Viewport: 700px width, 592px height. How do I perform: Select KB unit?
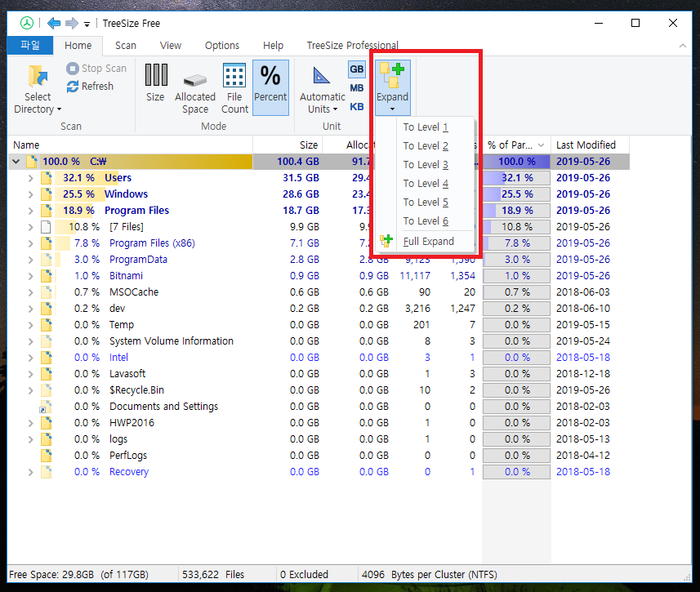356,107
